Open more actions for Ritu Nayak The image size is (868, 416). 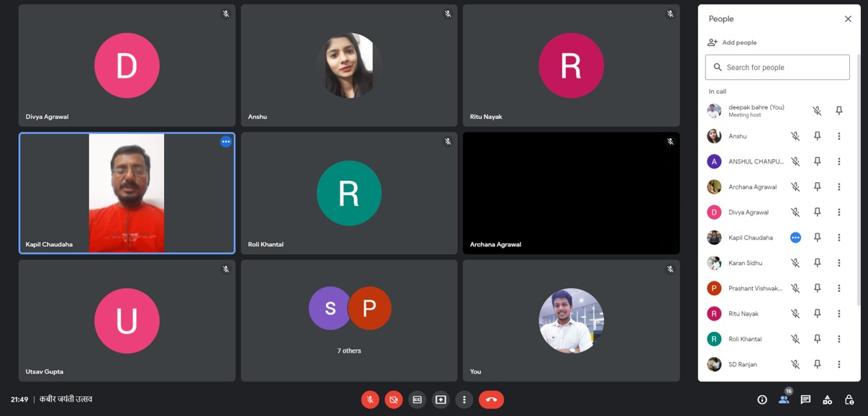[839, 314]
